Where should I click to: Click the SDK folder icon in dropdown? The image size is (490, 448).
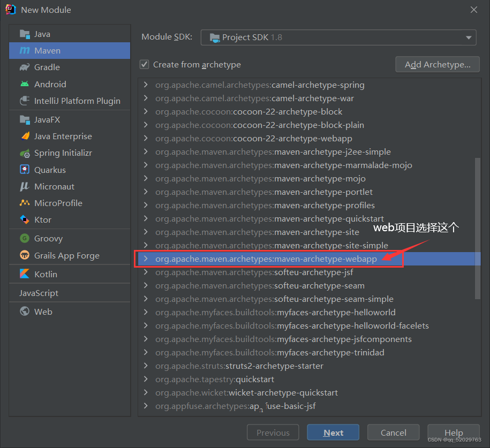click(215, 37)
